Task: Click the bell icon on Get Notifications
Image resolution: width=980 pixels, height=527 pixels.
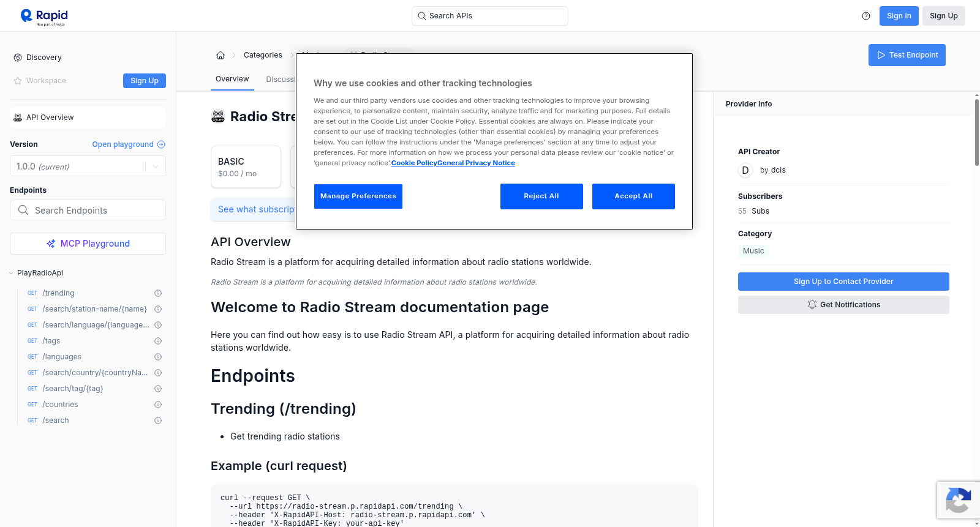Action: [x=812, y=305]
